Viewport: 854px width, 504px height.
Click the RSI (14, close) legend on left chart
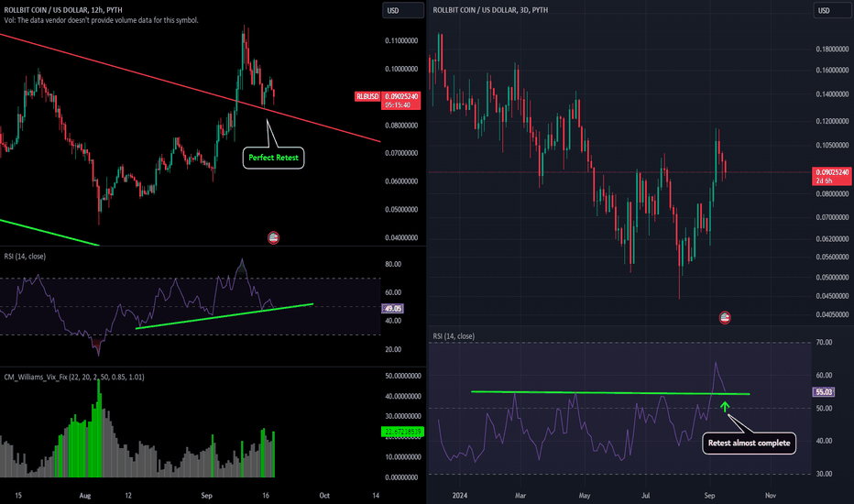25,256
